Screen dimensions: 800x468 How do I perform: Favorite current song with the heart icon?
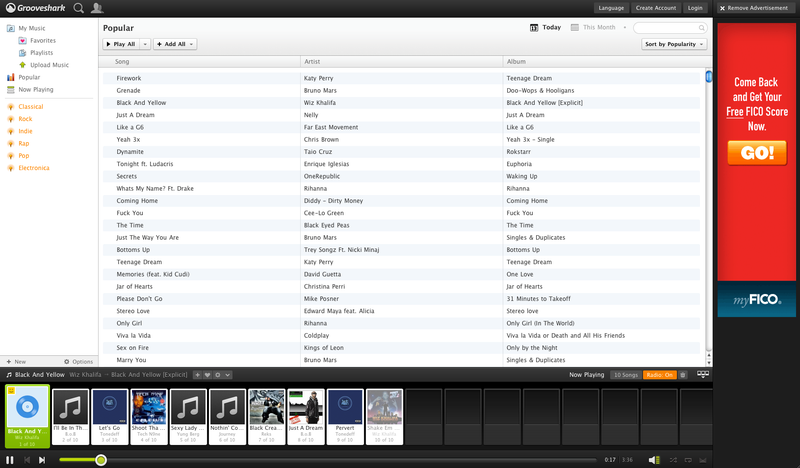pos(207,375)
